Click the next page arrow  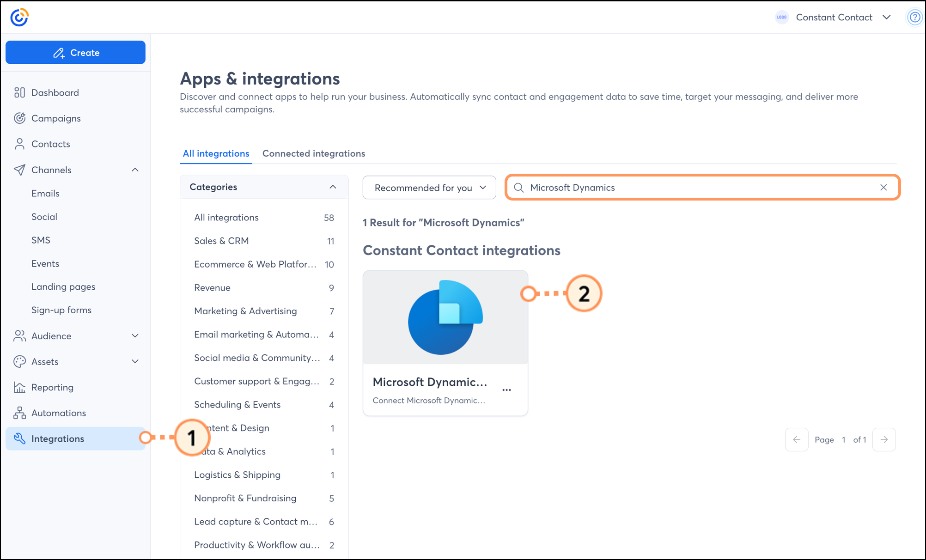click(884, 439)
